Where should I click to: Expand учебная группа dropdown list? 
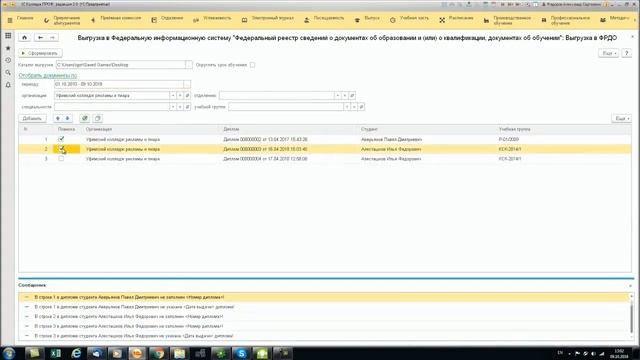pos(347,107)
